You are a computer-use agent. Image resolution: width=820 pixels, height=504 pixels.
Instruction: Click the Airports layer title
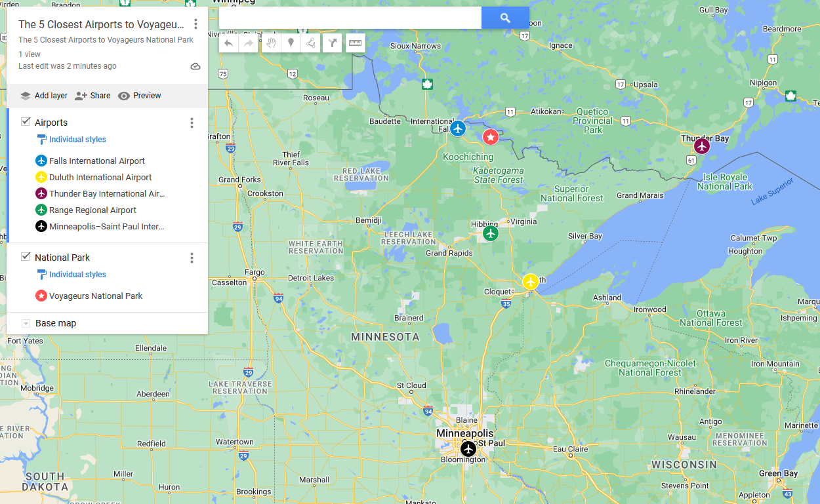pyautogui.click(x=51, y=123)
